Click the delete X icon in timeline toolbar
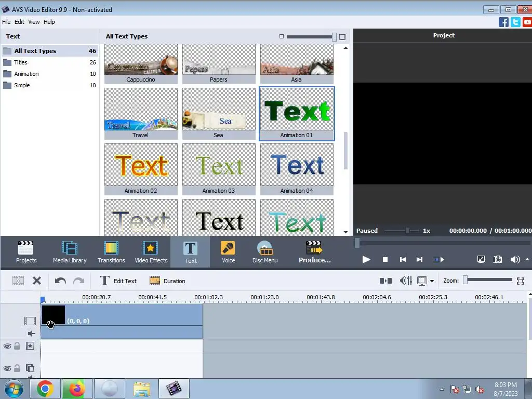The height and width of the screenshot is (399, 532). click(x=37, y=281)
